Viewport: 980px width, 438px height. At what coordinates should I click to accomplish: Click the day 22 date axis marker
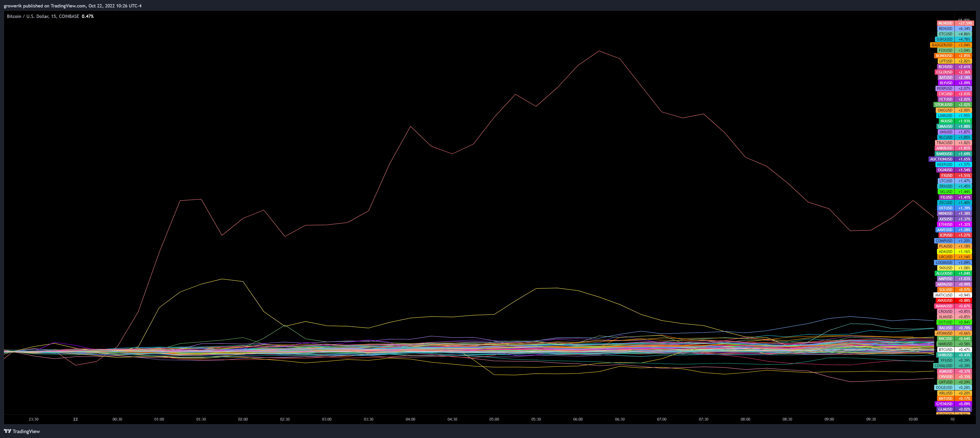pyautogui.click(x=75, y=419)
